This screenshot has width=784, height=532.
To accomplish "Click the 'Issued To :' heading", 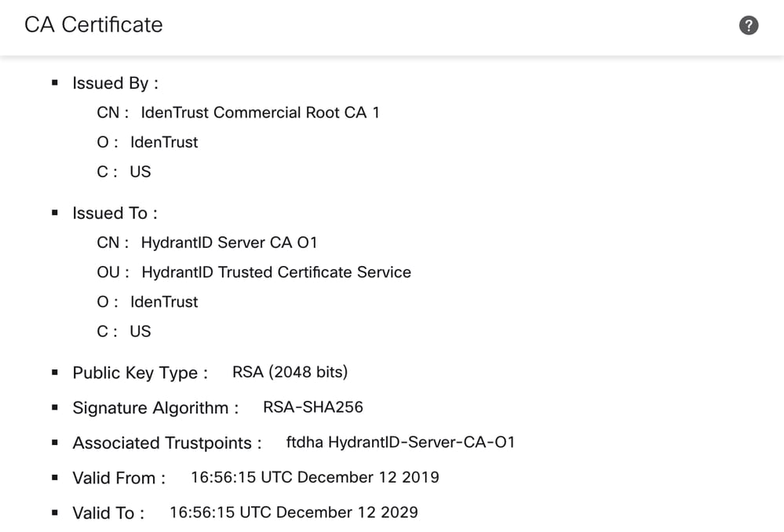I will coord(115,213).
